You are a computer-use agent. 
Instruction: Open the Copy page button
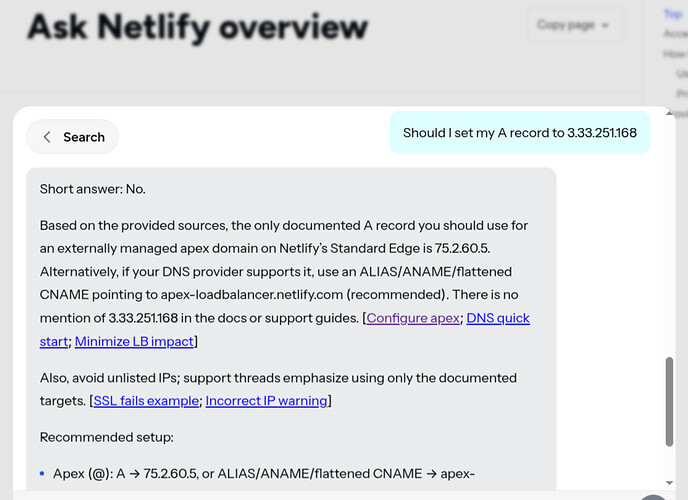tap(565, 25)
